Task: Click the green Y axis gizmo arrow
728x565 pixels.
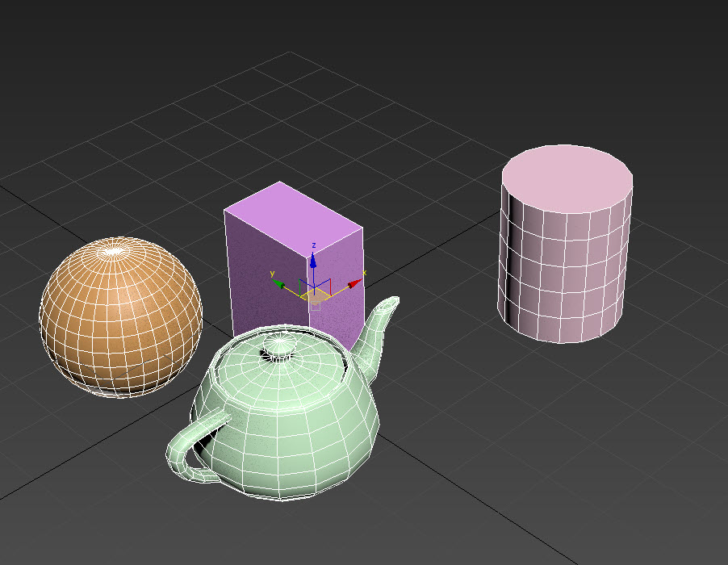Action: click(278, 283)
